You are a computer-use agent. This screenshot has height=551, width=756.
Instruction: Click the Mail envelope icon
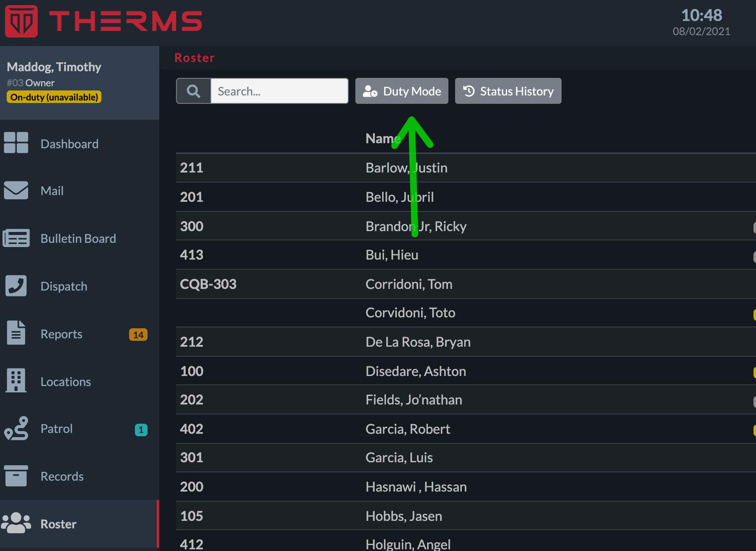[x=16, y=191]
